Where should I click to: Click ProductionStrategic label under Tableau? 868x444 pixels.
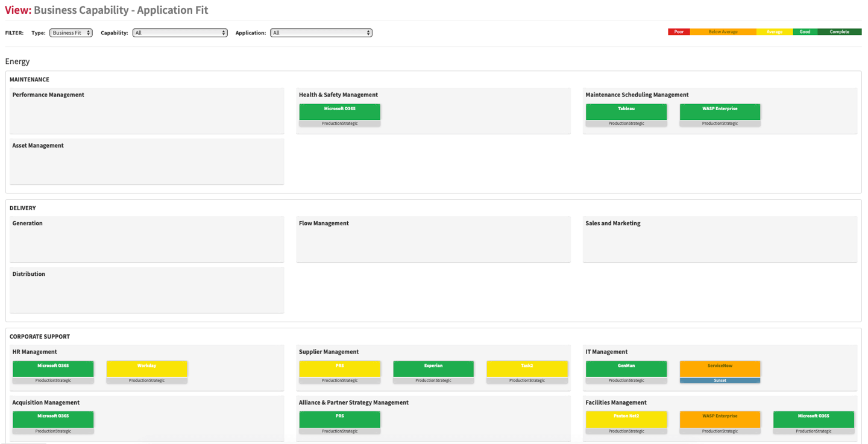pos(626,124)
